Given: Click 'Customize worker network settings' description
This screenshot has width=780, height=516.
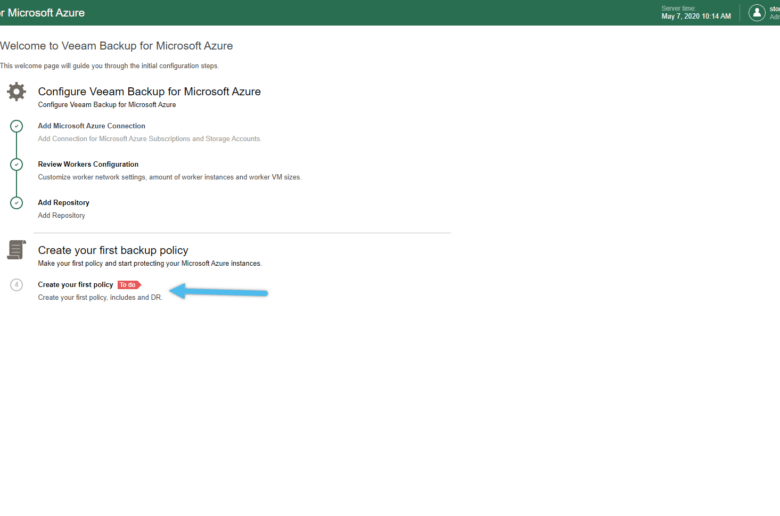Looking at the screenshot, I should 169,177.
